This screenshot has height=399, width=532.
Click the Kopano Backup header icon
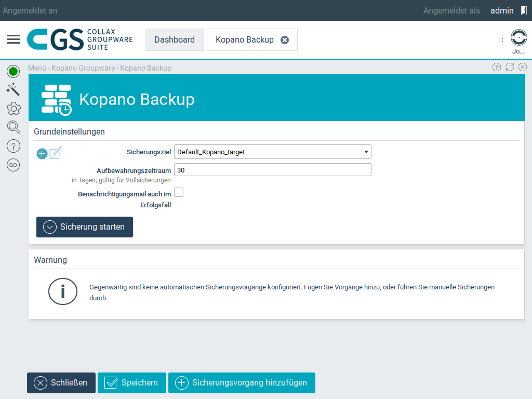point(56,100)
